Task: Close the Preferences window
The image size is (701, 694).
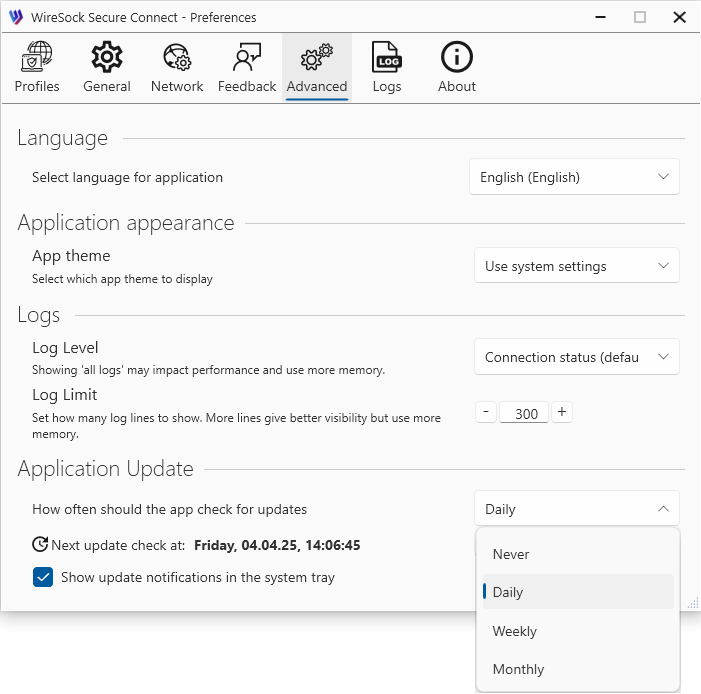Action: (679, 17)
